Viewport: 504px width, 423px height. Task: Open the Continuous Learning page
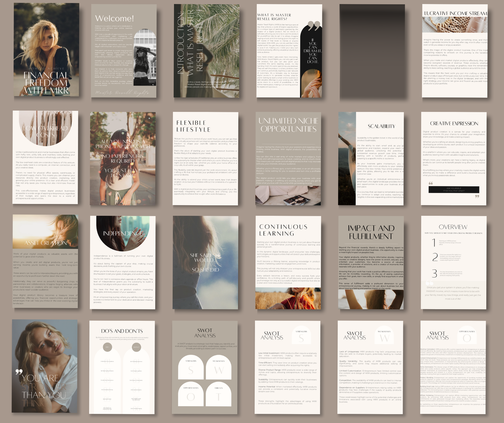[288, 262]
